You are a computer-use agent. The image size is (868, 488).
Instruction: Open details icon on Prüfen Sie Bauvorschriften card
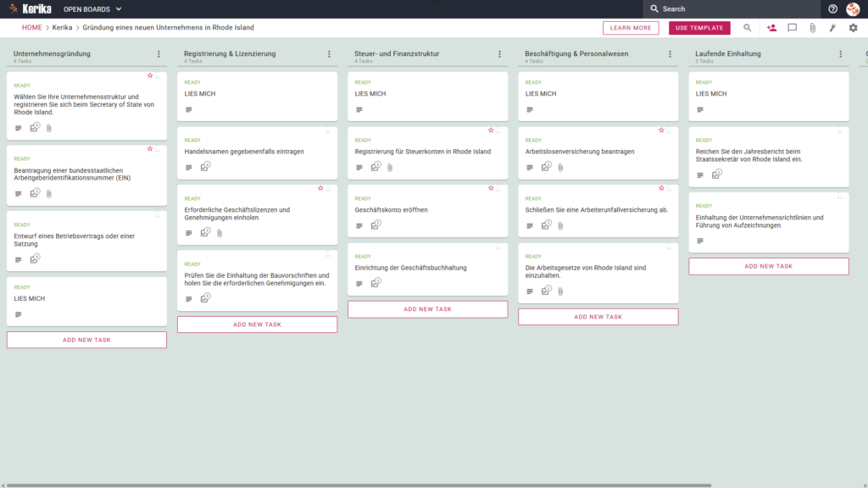189,299
